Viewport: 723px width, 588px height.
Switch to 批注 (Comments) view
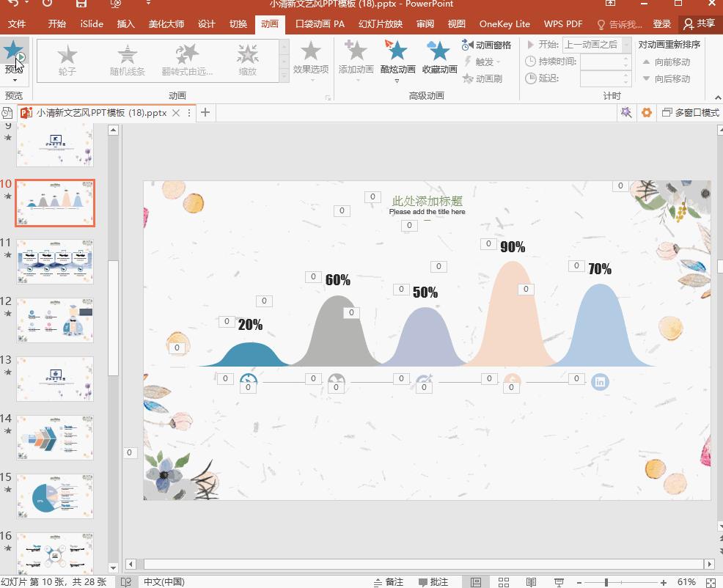438,581
